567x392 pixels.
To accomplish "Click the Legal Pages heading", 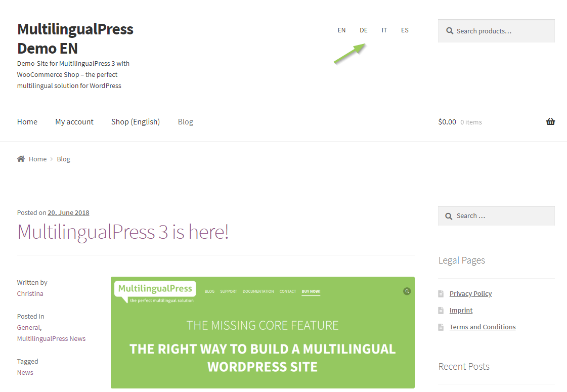I will 461,260.
